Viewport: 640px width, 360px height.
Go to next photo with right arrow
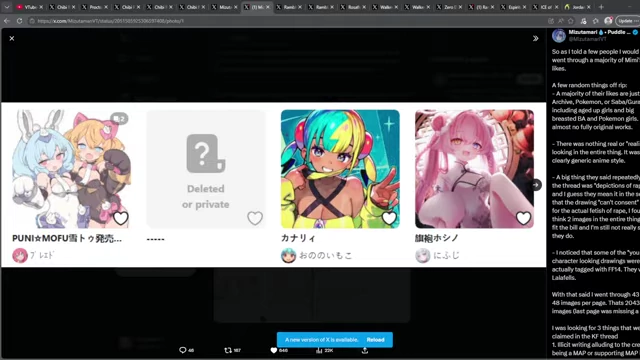[x=536, y=185]
